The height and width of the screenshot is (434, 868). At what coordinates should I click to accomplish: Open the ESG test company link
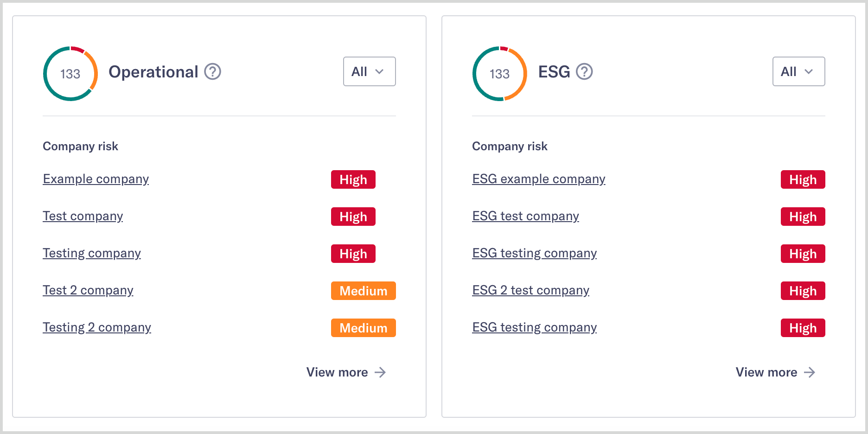[525, 216]
